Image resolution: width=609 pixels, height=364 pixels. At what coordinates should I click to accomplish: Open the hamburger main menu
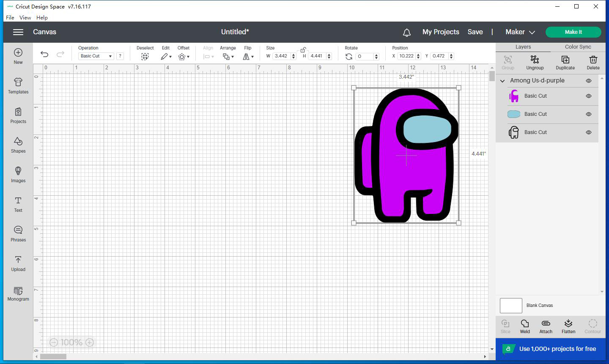click(x=18, y=32)
